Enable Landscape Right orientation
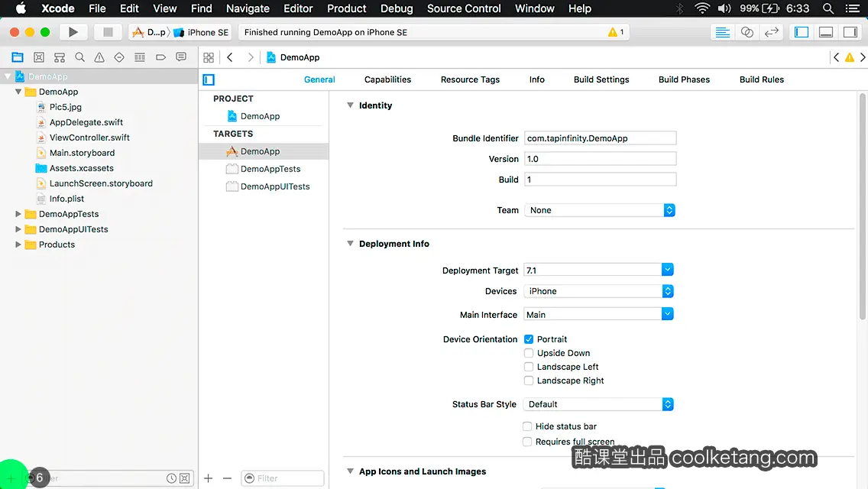Image resolution: width=868 pixels, height=489 pixels. pos(529,381)
